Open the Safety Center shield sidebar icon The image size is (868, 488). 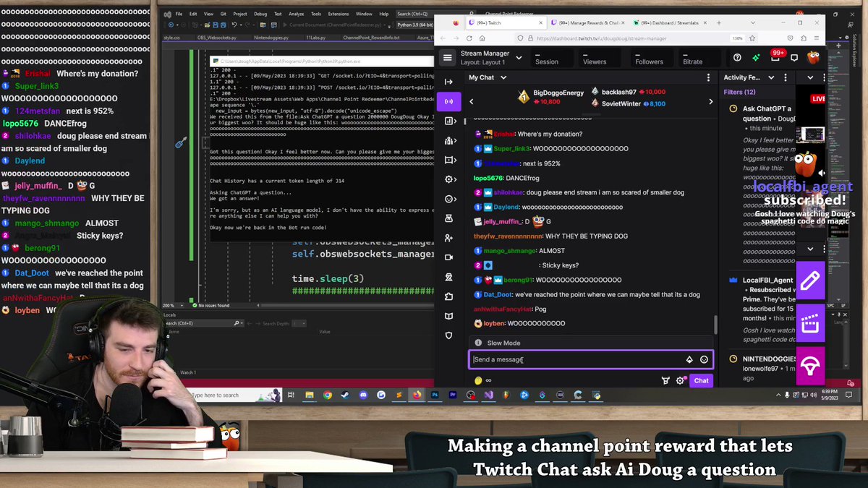pos(448,335)
